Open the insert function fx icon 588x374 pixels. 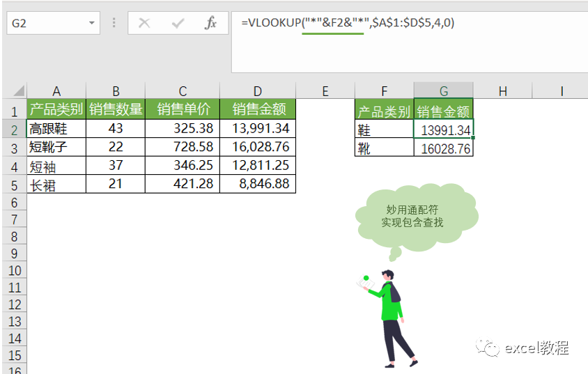pyautogui.click(x=211, y=23)
